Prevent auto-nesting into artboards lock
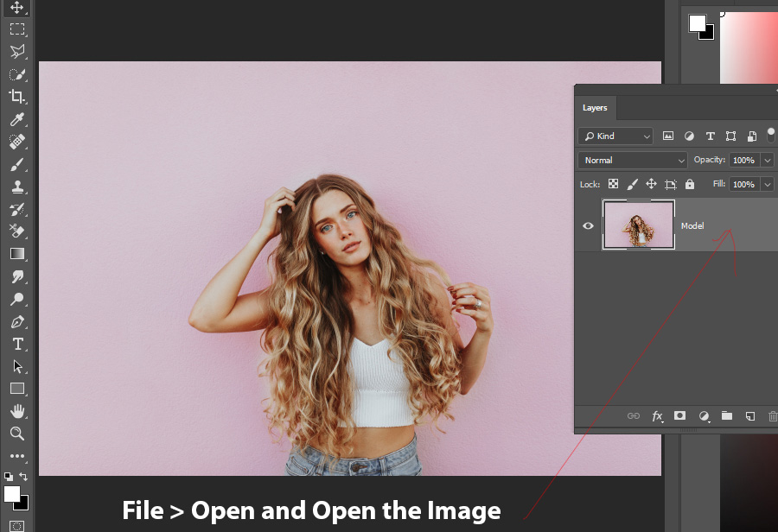 point(670,185)
